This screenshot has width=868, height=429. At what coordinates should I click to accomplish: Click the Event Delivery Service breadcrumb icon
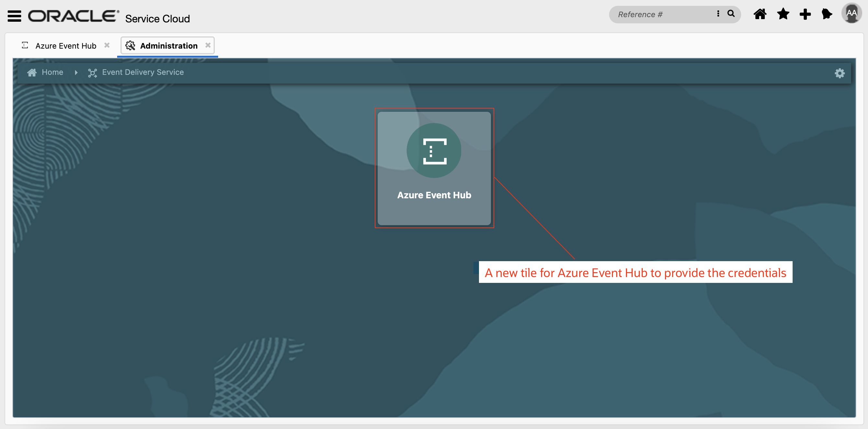(x=92, y=73)
